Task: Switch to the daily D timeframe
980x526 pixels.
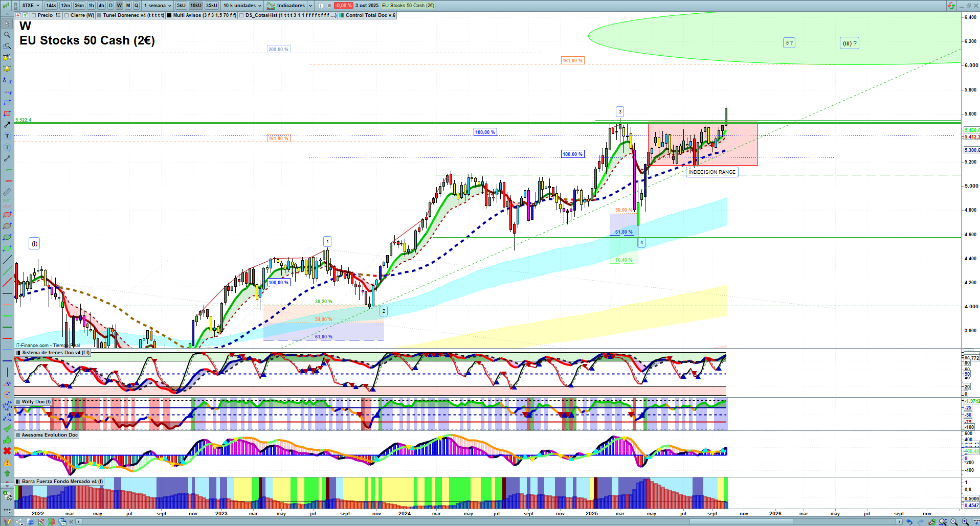Action: [x=110, y=6]
